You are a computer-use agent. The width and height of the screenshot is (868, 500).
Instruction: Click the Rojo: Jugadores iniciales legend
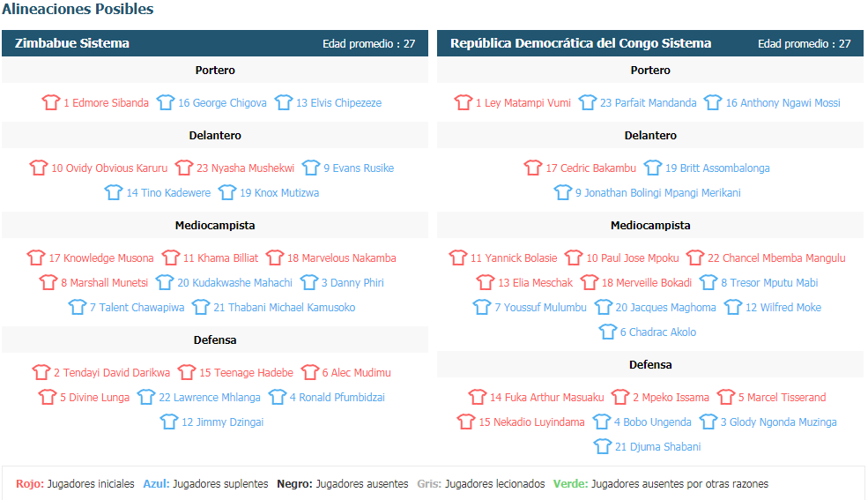point(75,484)
